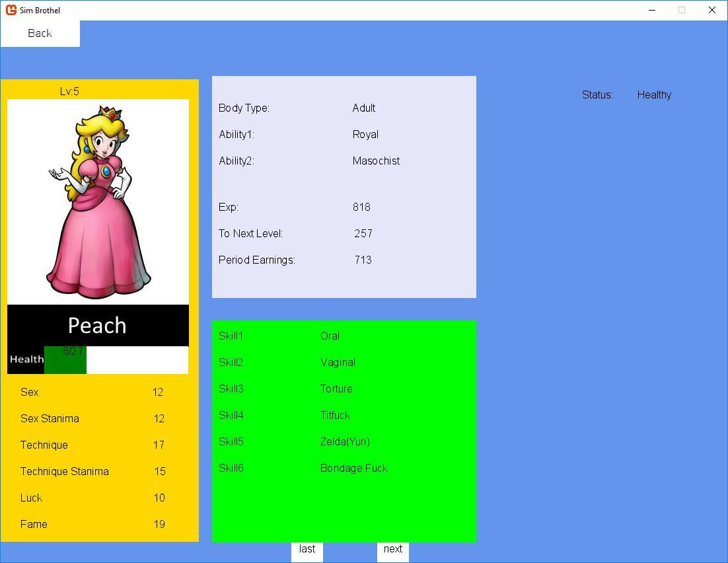
Task: Select the Sex stat label
Action: click(x=29, y=392)
